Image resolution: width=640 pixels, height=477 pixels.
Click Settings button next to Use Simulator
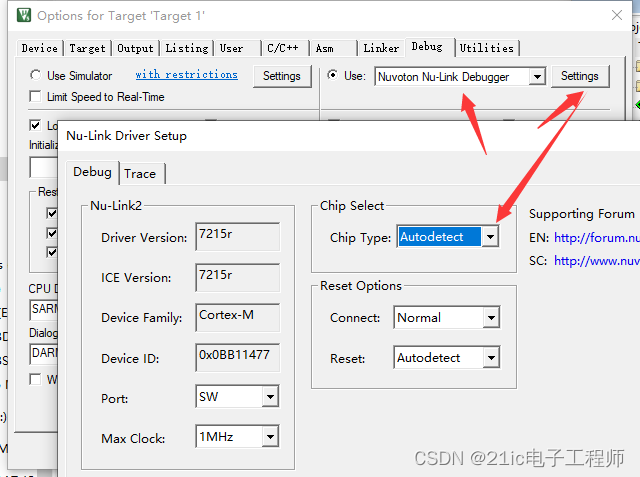[x=282, y=76]
